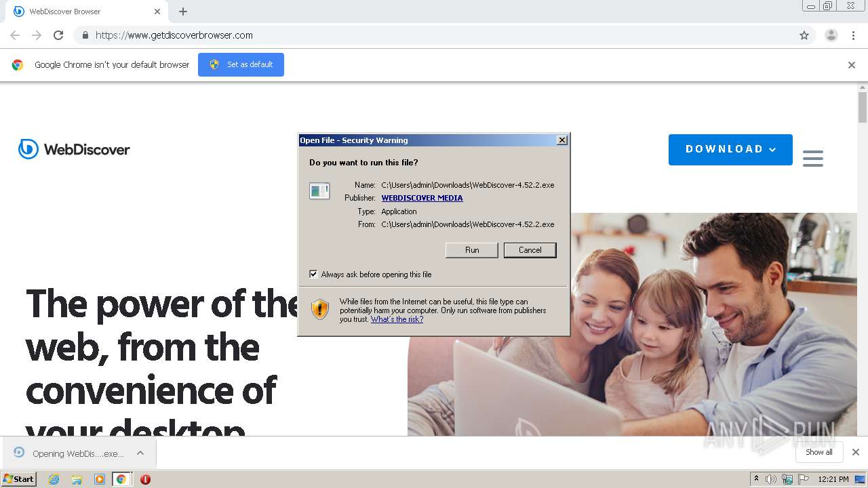
Task: Open a new browser tab
Action: pyautogui.click(x=183, y=12)
